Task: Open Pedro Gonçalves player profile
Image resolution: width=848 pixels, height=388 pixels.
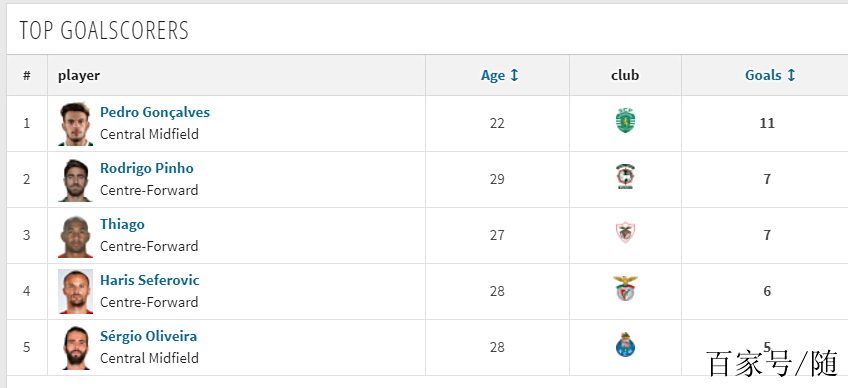Action: click(x=155, y=113)
